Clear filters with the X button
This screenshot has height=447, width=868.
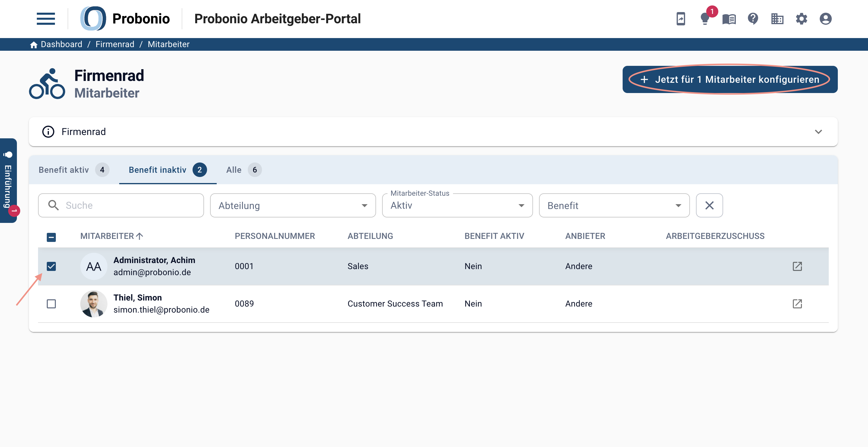(x=709, y=205)
